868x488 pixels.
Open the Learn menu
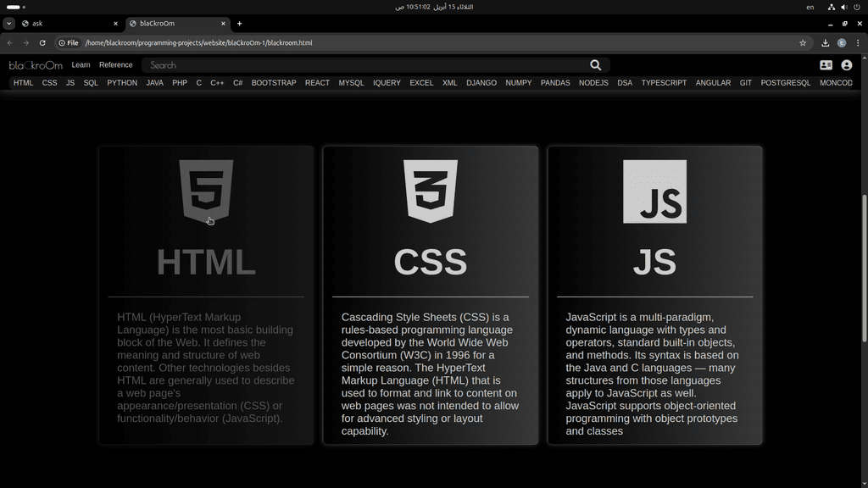click(x=81, y=64)
